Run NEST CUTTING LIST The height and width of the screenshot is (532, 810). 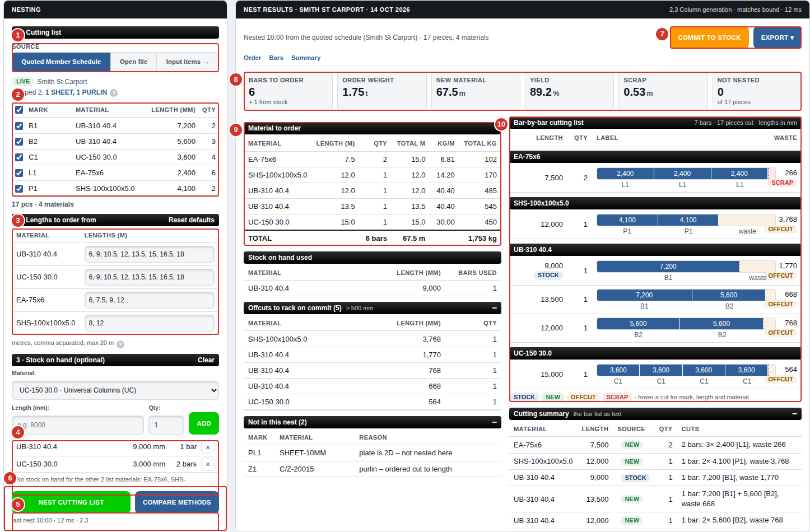pos(71,502)
